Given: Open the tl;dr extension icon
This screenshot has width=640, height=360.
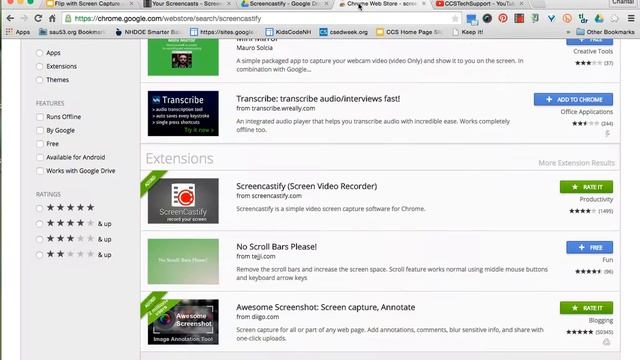Looking at the screenshot, I should pos(583,18).
